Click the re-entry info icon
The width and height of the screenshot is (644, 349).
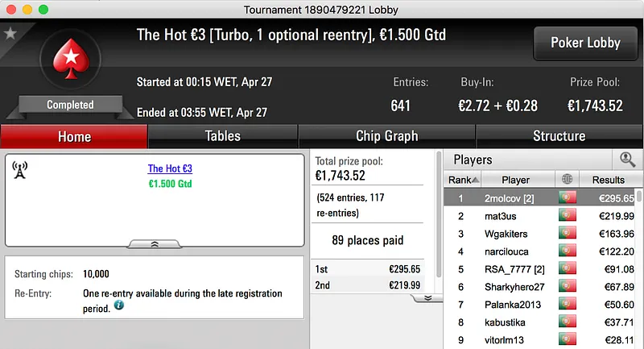(119, 306)
